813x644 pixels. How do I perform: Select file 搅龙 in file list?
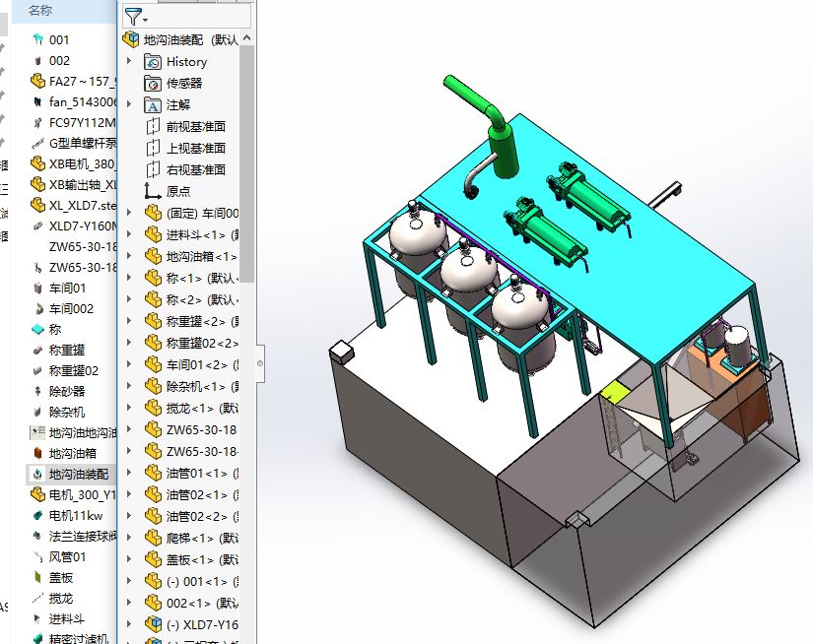click(61, 599)
